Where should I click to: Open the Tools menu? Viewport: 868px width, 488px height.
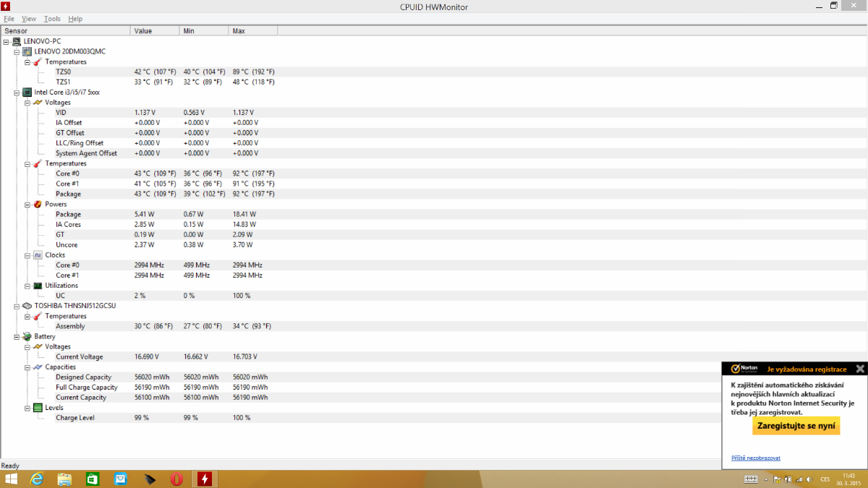click(x=52, y=19)
